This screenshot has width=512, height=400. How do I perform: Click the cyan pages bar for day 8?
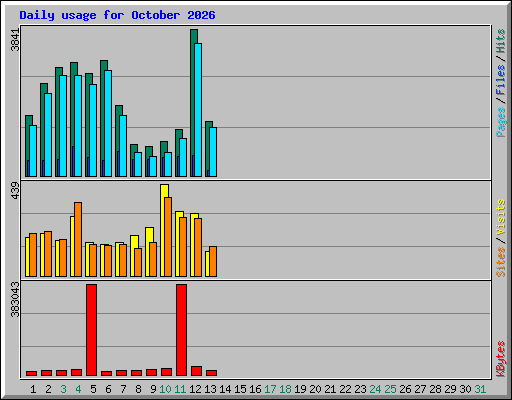pos(138,164)
